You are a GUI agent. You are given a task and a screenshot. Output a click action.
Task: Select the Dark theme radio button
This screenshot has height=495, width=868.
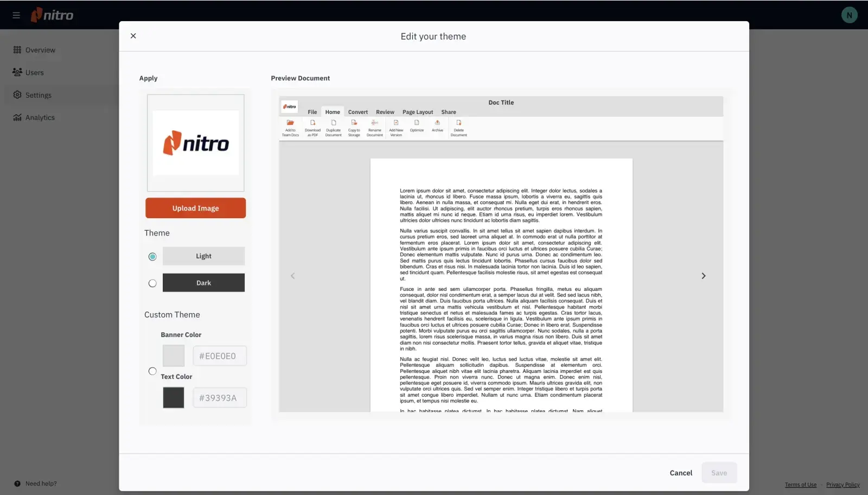click(152, 283)
